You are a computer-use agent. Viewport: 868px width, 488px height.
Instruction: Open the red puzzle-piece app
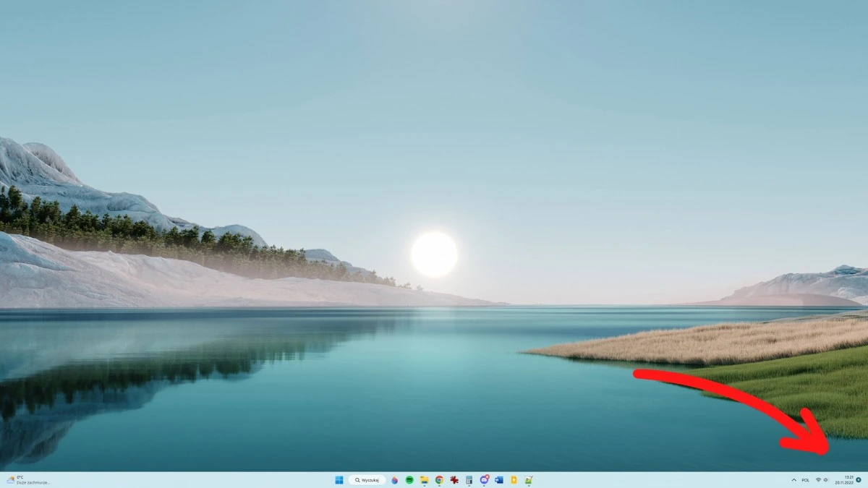point(454,480)
